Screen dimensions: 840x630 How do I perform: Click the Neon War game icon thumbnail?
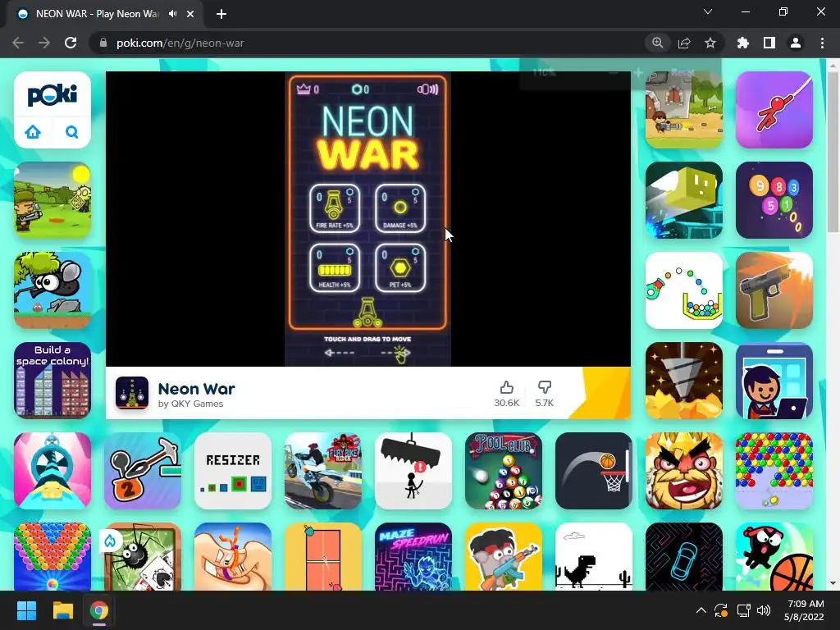coord(132,393)
